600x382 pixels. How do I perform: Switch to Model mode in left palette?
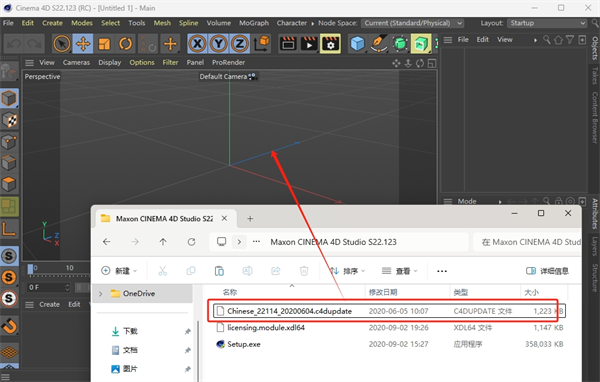coord(9,98)
